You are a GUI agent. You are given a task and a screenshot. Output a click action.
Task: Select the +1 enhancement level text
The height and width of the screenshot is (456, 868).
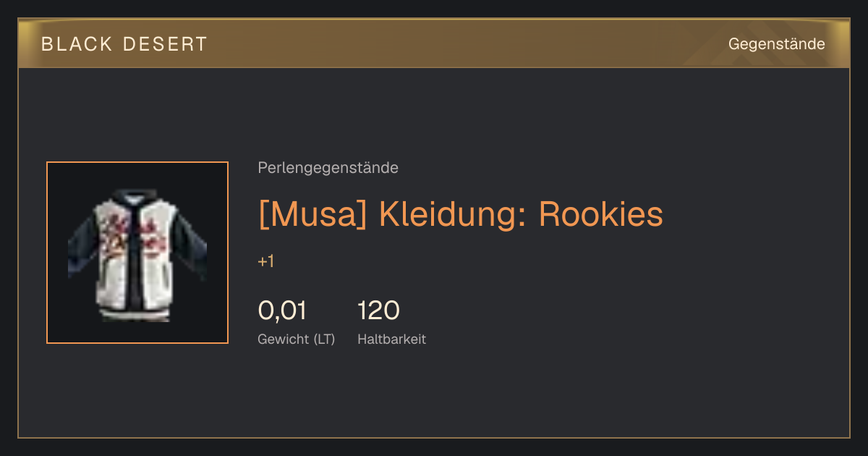coord(265,261)
